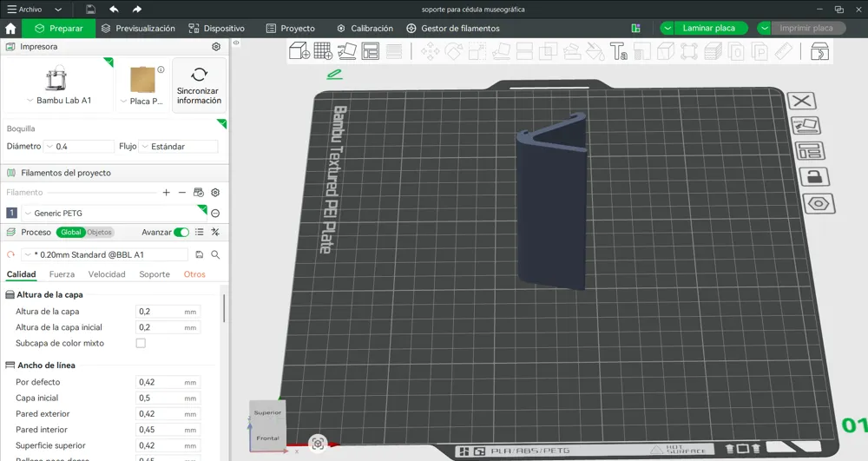The width and height of the screenshot is (868, 461).
Task: Click the save project disk icon
Action: (91, 9)
